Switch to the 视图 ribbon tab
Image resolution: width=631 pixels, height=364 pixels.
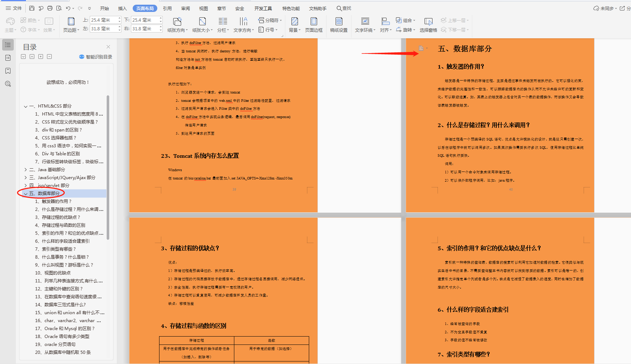pyautogui.click(x=204, y=8)
